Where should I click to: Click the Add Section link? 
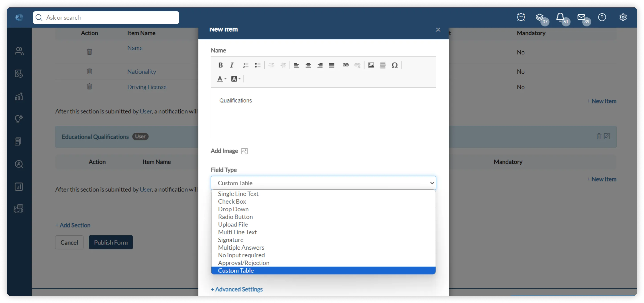[x=73, y=225]
